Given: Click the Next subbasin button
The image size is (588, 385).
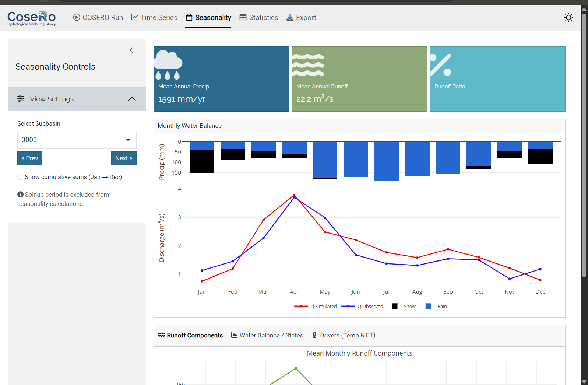Looking at the screenshot, I should pos(124,158).
